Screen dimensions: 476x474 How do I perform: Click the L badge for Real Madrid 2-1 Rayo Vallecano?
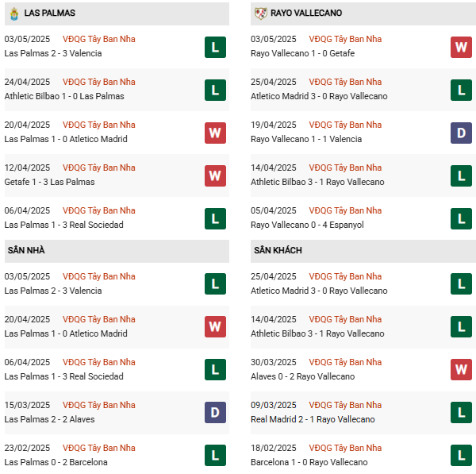tap(461, 413)
